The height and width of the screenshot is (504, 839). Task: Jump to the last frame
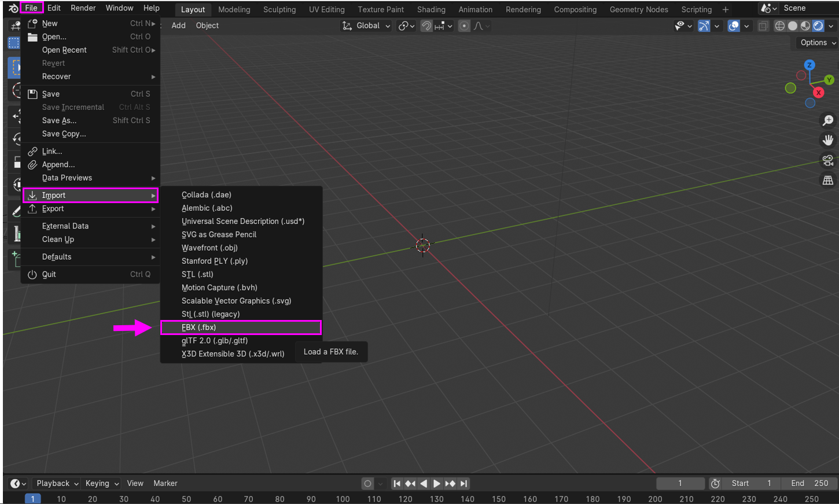pyautogui.click(x=463, y=484)
